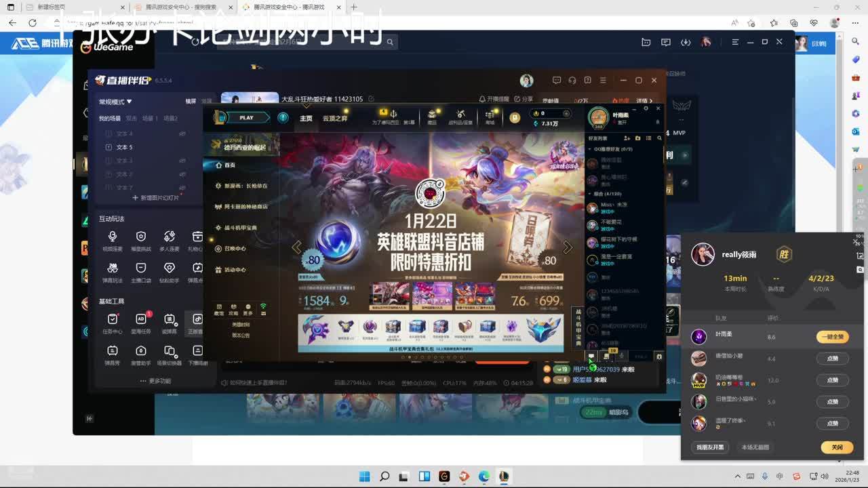Toggle the eye icon in the row below 文本 5
This screenshot has height=488, width=868.
point(182,161)
